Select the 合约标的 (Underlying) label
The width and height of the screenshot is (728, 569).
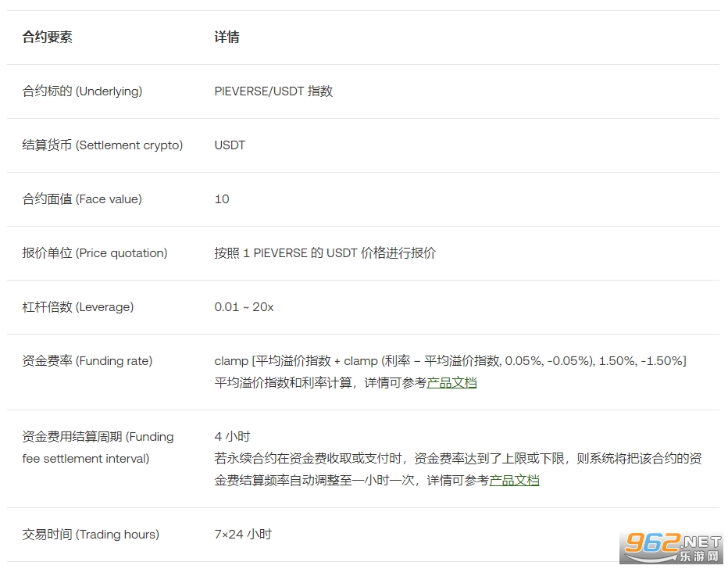(82, 91)
